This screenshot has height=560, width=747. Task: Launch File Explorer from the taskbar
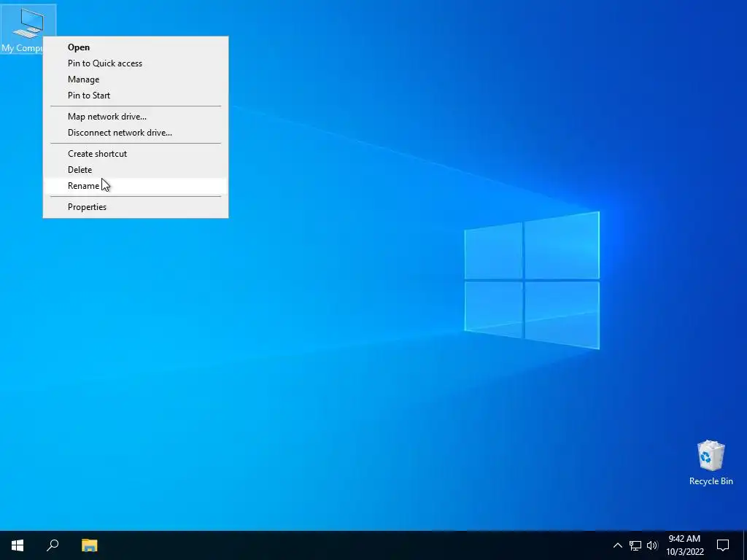[x=89, y=545]
